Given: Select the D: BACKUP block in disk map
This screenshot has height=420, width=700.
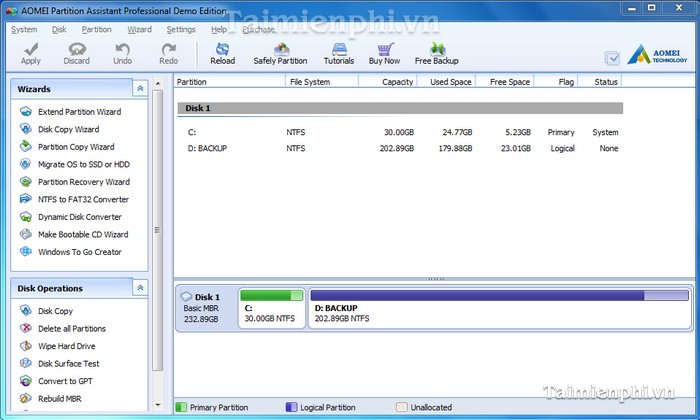Looking at the screenshot, I should (x=500, y=308).
